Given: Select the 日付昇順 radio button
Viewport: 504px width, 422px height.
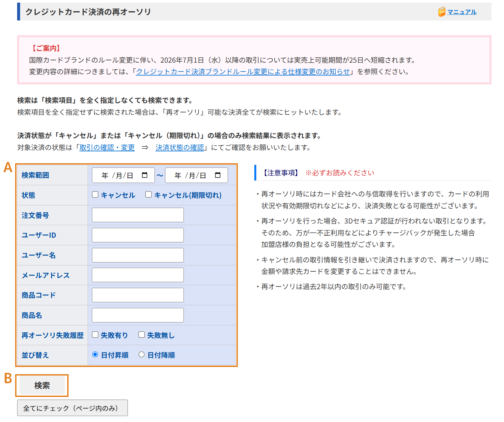Looking at the screenshot, I should point(95,354).
